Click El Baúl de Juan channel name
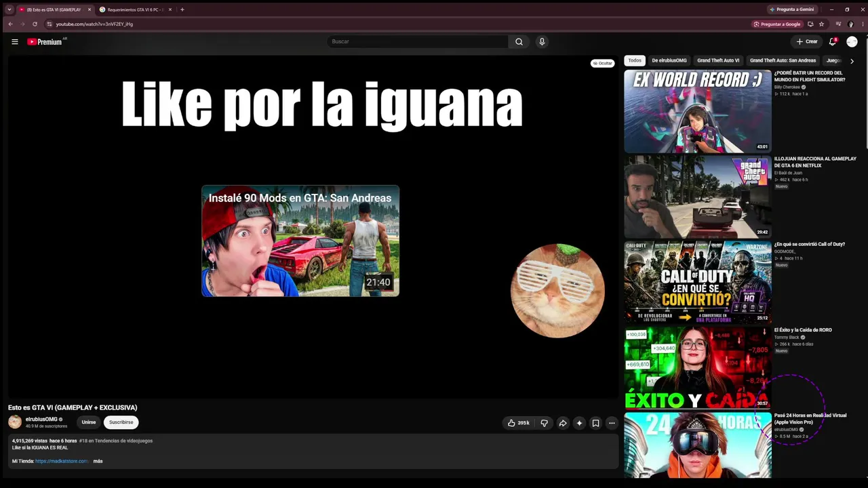The height and width of the screenshot is (488, 868). coord(788,173)
